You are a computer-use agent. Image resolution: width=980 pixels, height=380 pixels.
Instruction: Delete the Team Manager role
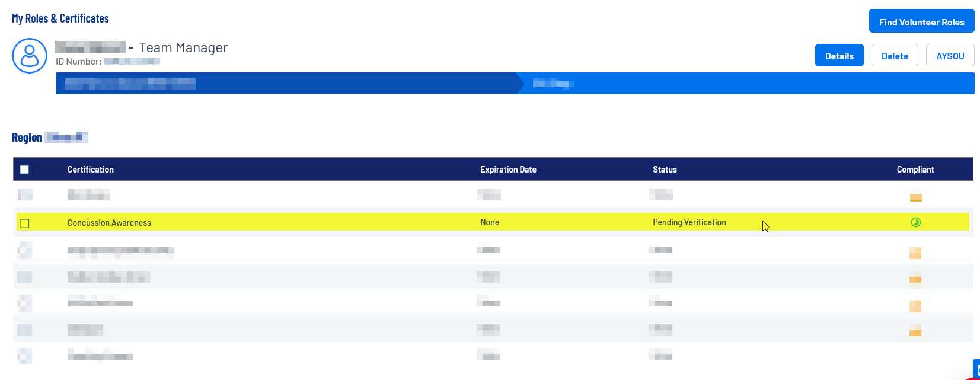pos(894,56)
